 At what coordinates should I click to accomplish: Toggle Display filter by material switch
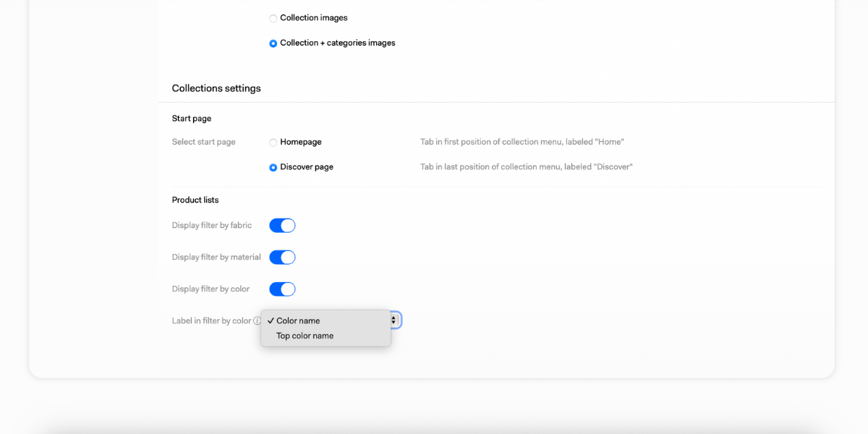[x=282, y=258]
